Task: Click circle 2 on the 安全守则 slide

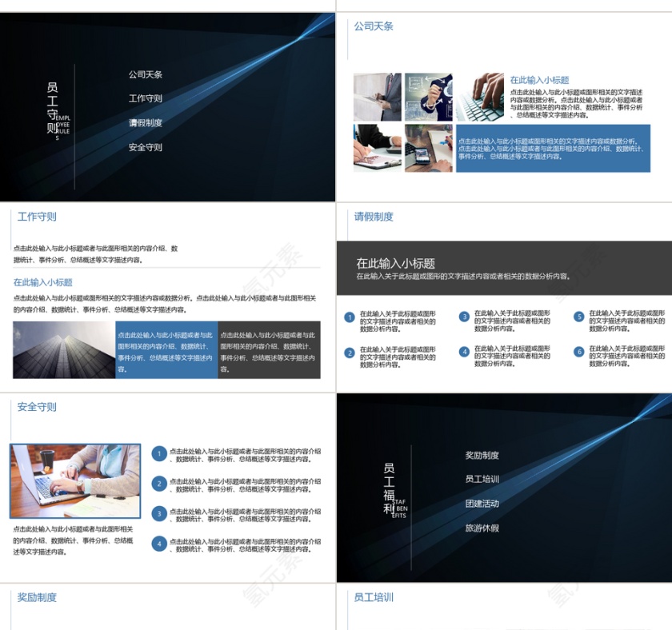Action: click(160, 484)
